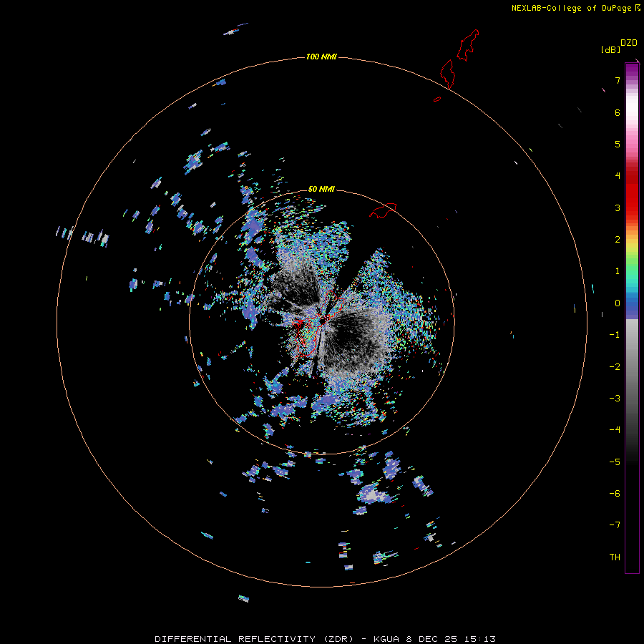The height and width of the screenshot is (644, 644).
Task: Click the -3 value on the color scale
Action: tap(615, 399)
